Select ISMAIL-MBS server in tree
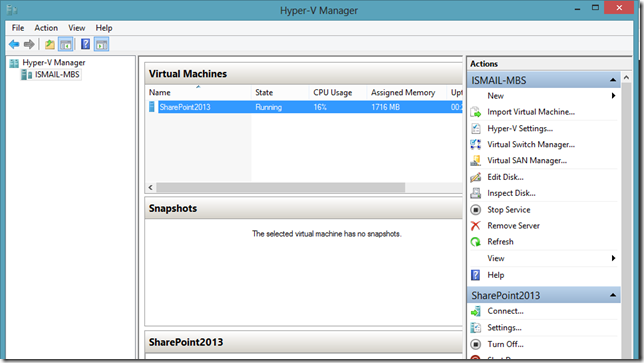Screen dimensions: 644x363 [57, 74]
